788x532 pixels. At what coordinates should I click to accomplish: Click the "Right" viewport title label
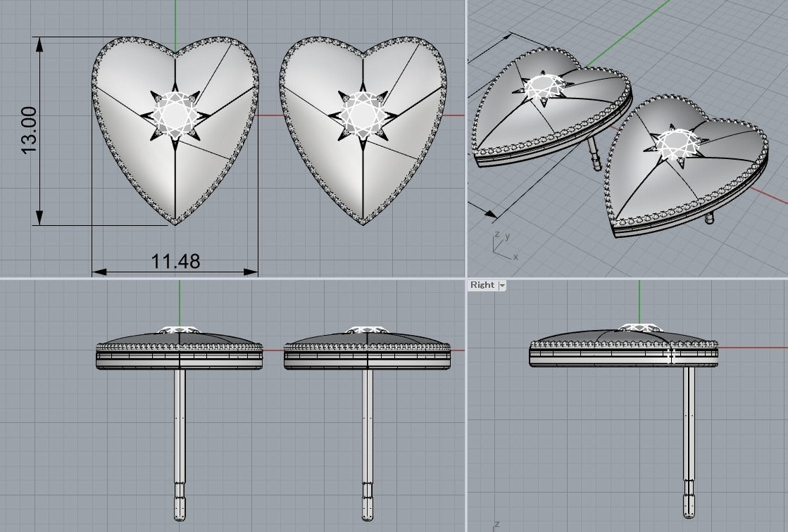[x=482, y=285]
